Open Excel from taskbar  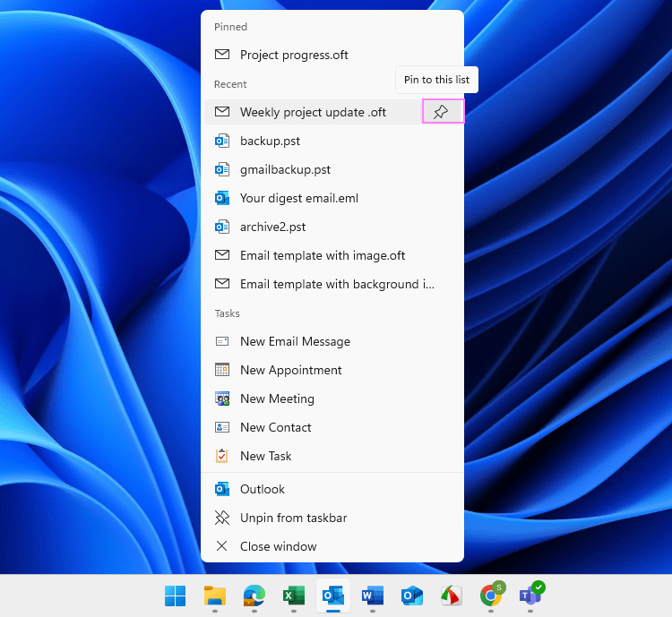pyautogui.click(x=294, y=596)
